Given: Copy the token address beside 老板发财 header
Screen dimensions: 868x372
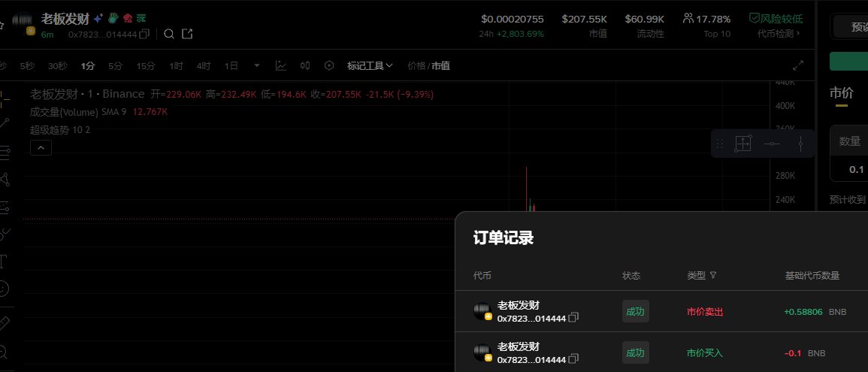Looking at the screenshot, I should point(144,35).
